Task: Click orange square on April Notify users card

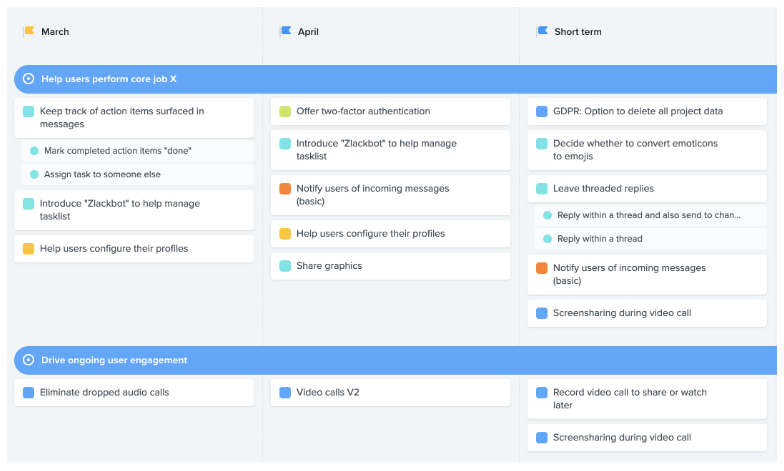Action: (285, 188)
